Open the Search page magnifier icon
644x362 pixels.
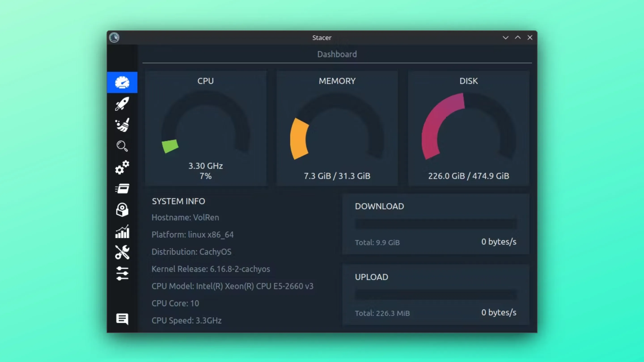tap(122, 146)
